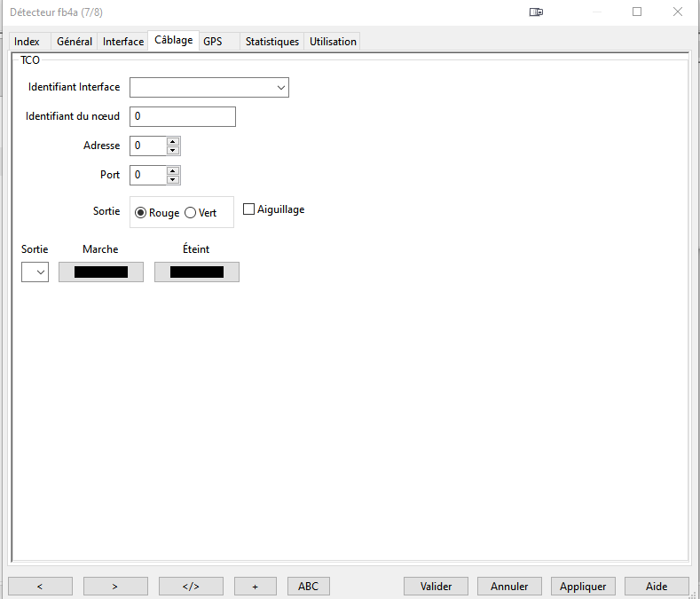Click the '</>' button
Image resolution: width=700 pixels, height=599 pixels.
pyautogui.click(x=191, y=586)
